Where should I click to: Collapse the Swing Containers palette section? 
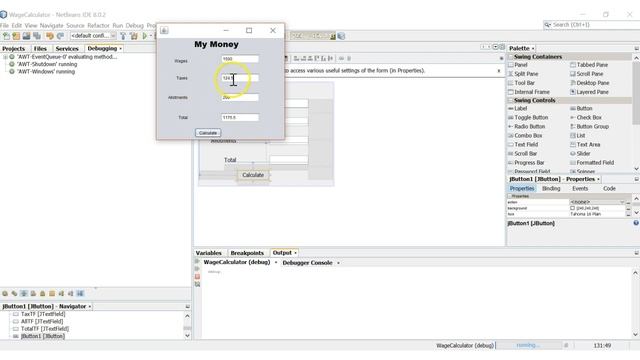coord(511,57)
